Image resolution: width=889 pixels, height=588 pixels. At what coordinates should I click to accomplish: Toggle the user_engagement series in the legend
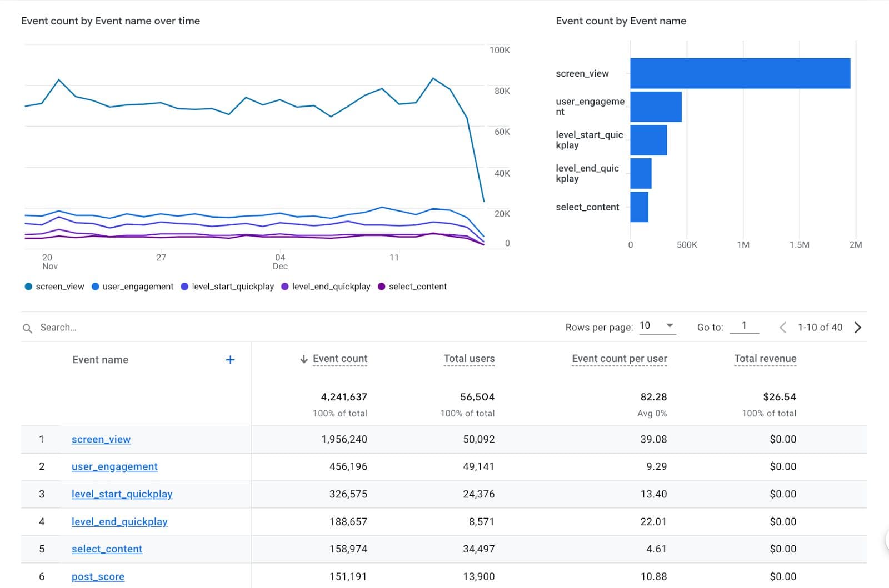coord(133,287)
